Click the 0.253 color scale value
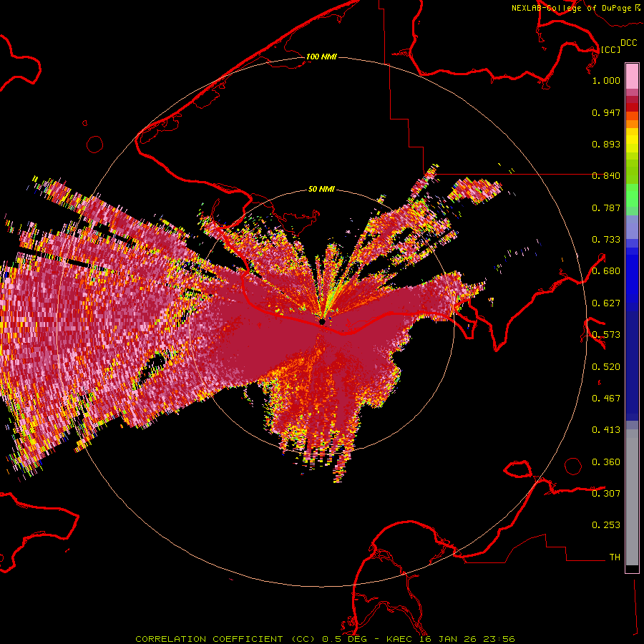 [606, 525]
